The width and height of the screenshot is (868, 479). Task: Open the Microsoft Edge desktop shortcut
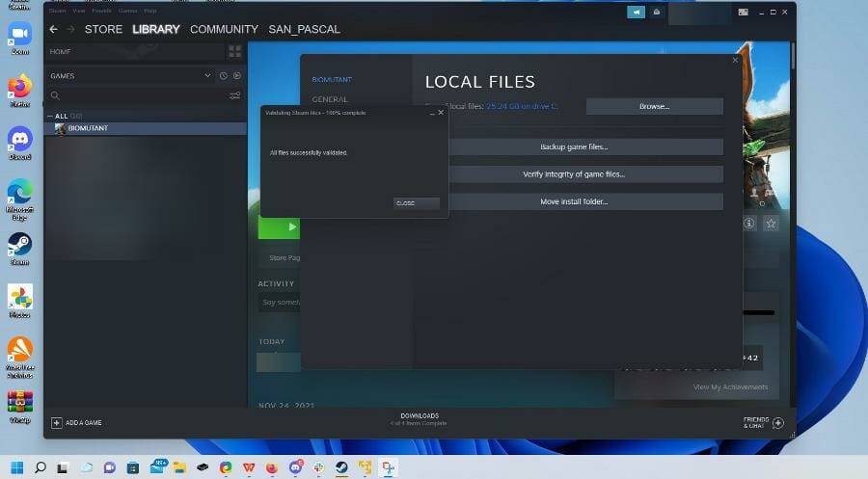tap(20, 200)
